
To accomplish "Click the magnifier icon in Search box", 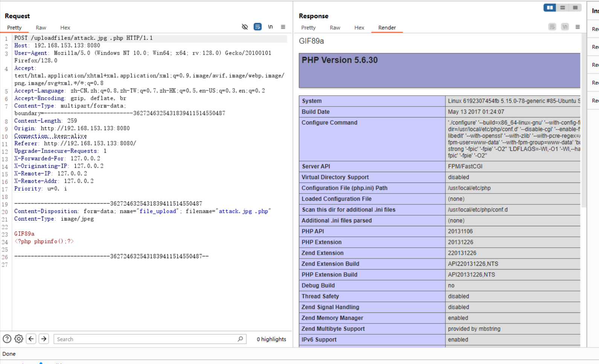I will point(240,339).
